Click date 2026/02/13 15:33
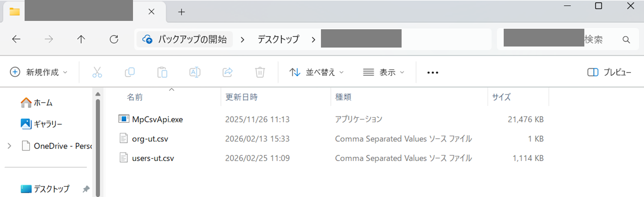 click(258, 138)
